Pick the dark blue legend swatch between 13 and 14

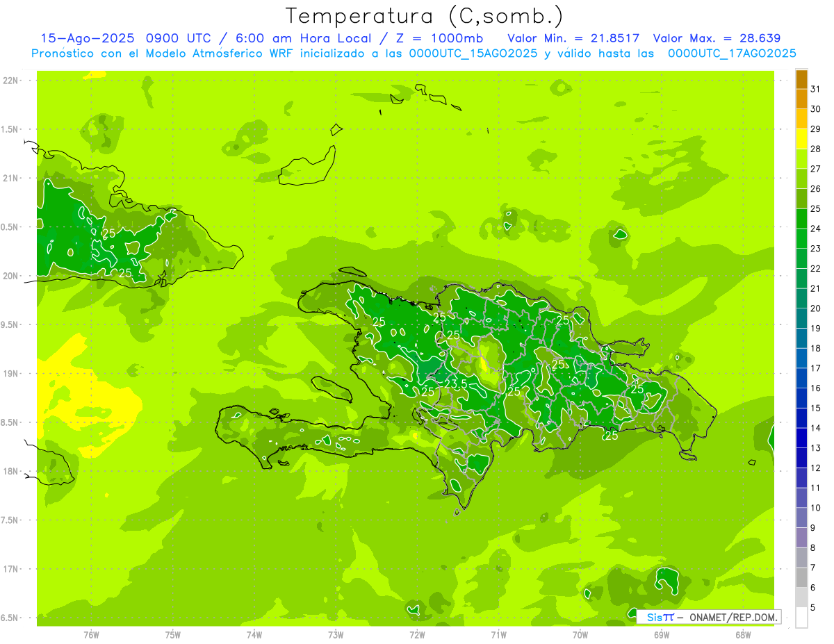(x=801, y=438)
